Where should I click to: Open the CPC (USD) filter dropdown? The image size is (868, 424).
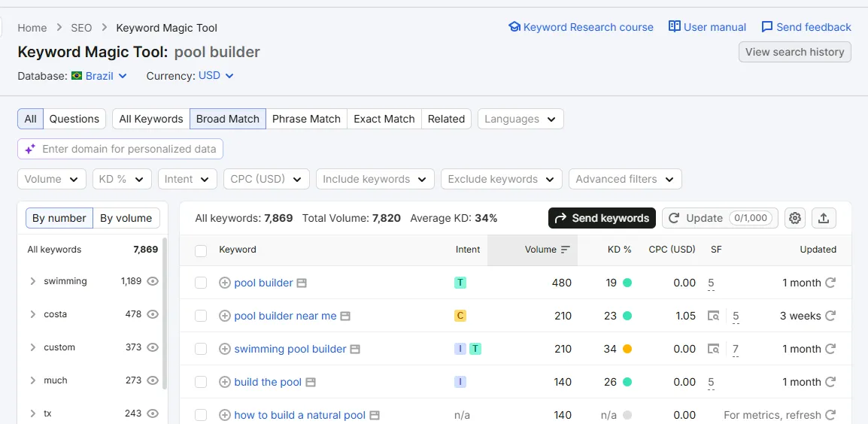pyautogui.click(x=266, y=180)
